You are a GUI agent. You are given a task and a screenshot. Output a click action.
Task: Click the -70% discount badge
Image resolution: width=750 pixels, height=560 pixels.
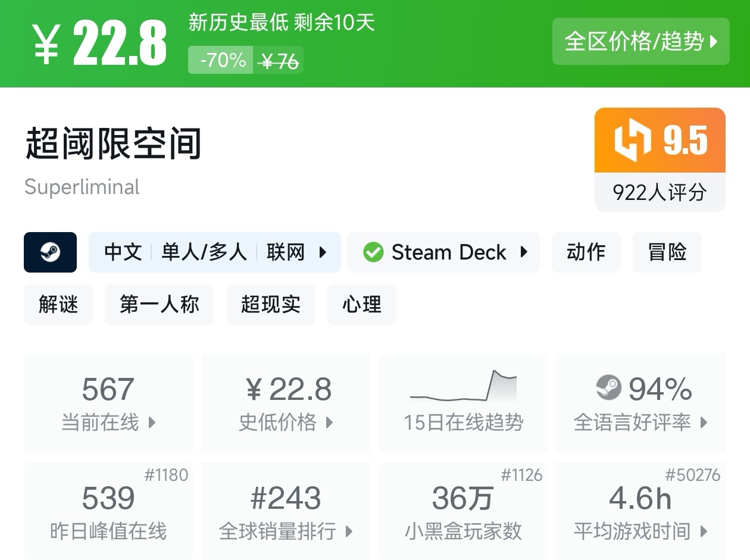point(221,60)
